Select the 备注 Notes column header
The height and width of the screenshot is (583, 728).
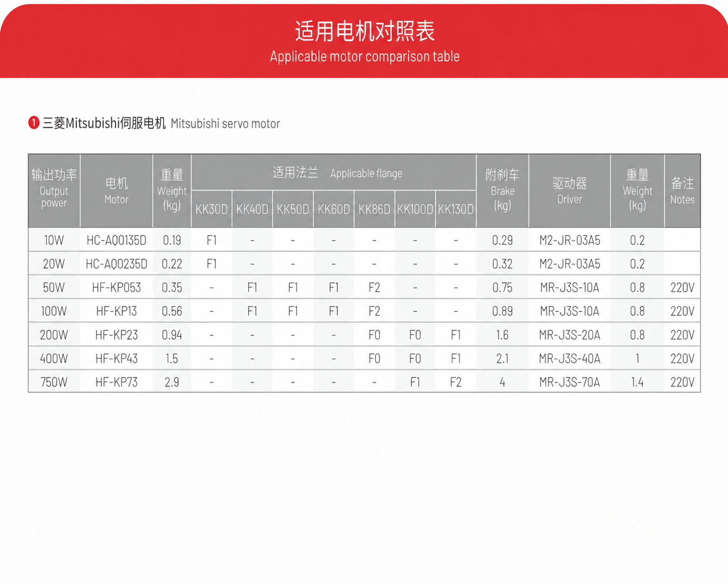click(x=682, y=190)
